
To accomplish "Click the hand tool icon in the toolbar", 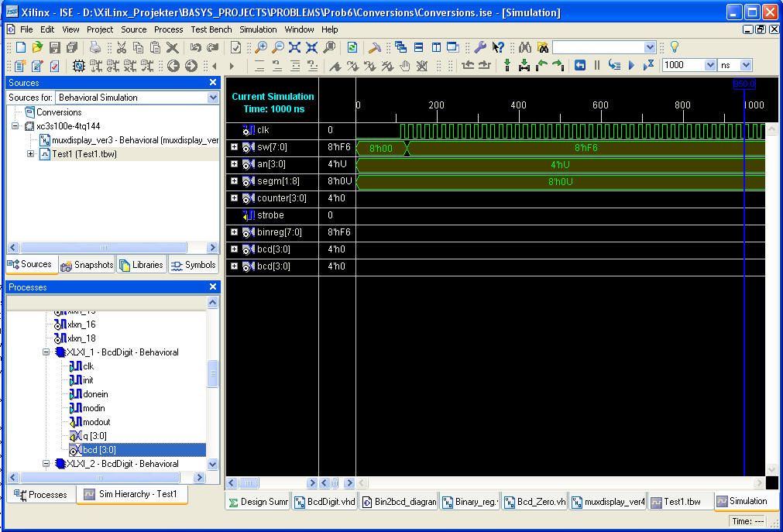I will pos(405,66).
